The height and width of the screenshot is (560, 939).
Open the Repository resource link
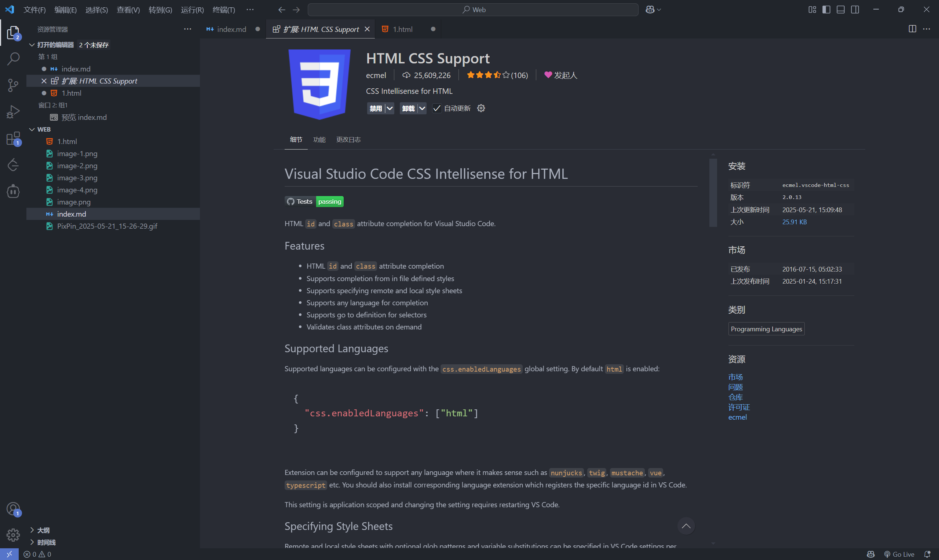coord(735,397)
